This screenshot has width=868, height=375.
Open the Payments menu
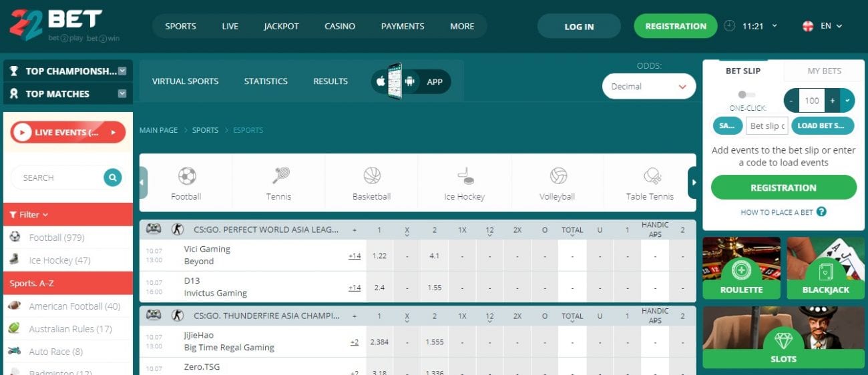[403, 26]
